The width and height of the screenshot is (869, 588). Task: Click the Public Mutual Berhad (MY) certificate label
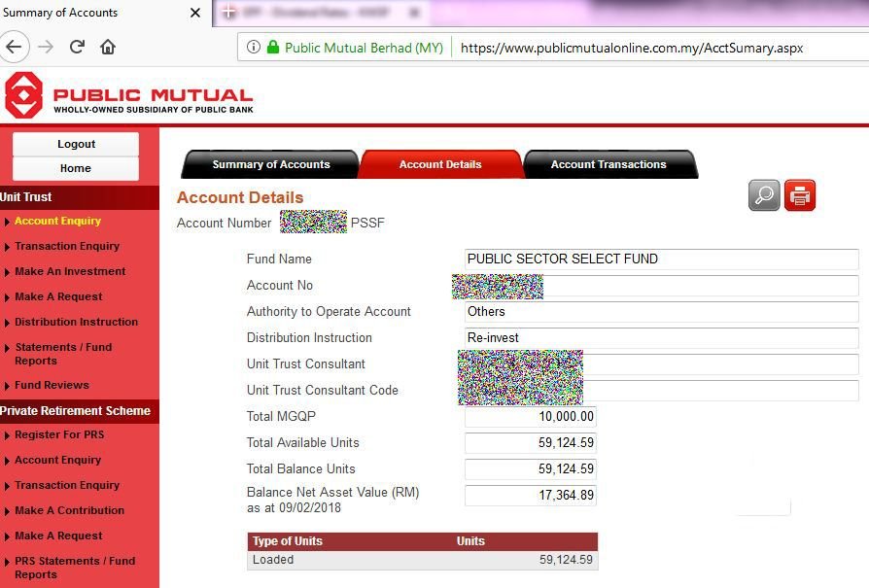click(x=364, y=48)
